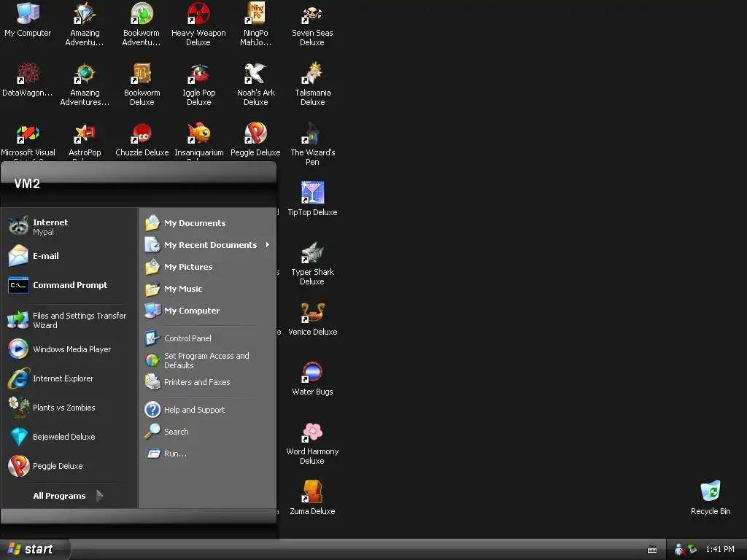Viewport: 747px width, 560px height.
Task: Select the Bookworm Adventures icon in the top row
Action: pyautogui.click(x=142, y=24)
